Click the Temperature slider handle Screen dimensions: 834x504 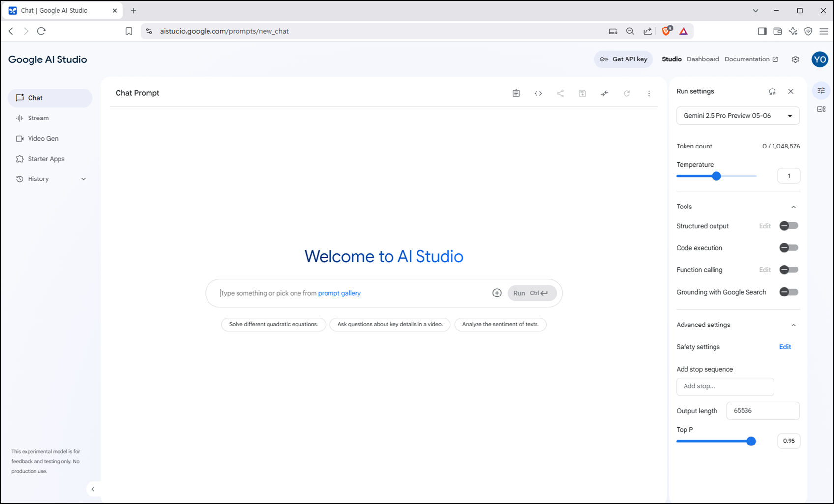click(x=716, y=176)
